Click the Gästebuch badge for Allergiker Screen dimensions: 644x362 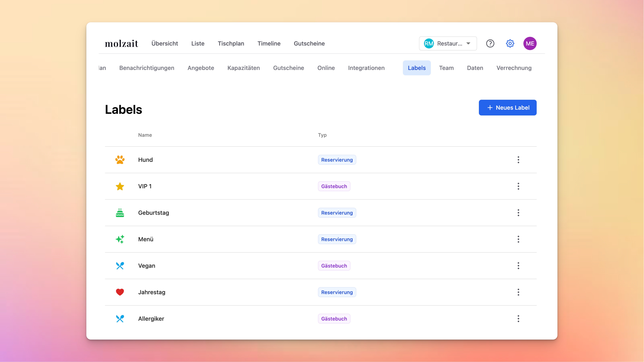coord(334,319)
